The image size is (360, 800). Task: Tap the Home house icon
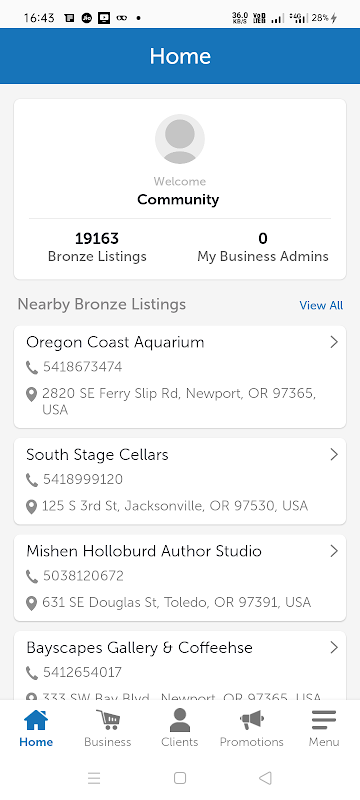pos(36,720)
